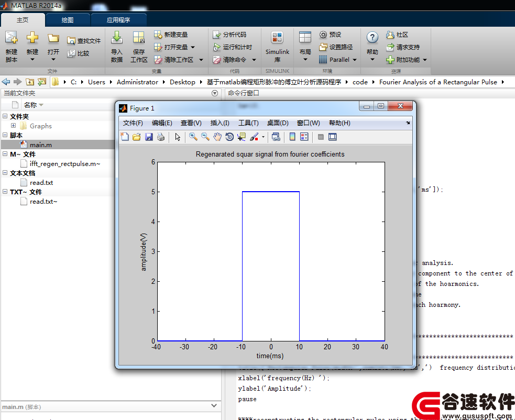515x420 pixels.
Task: Select the Rotate 3D tool in Figure 1
Action: (x=229, y=137)
